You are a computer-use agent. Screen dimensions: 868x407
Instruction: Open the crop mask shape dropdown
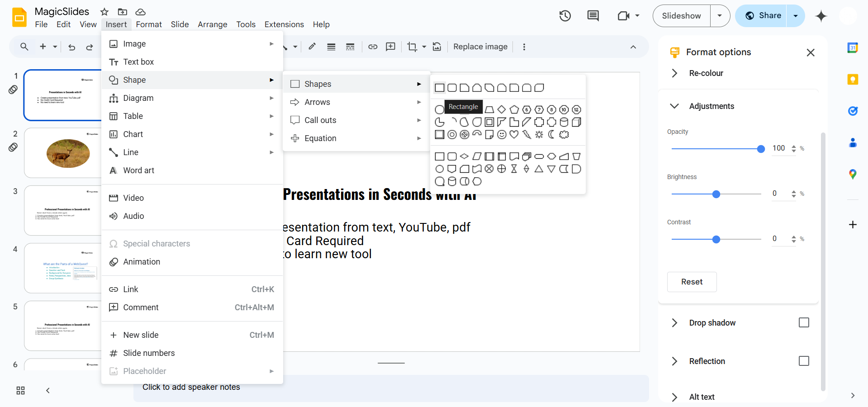pyautogui.click(x=424, y=47)
